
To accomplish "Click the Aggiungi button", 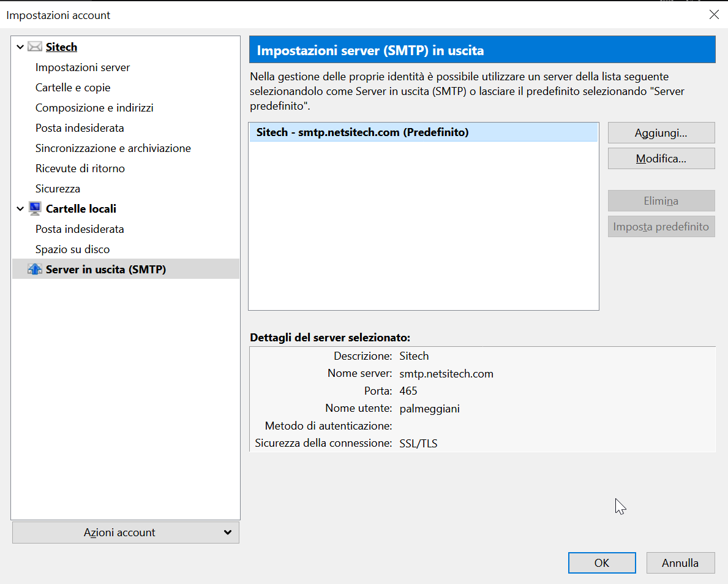I will tap(661, 133).
